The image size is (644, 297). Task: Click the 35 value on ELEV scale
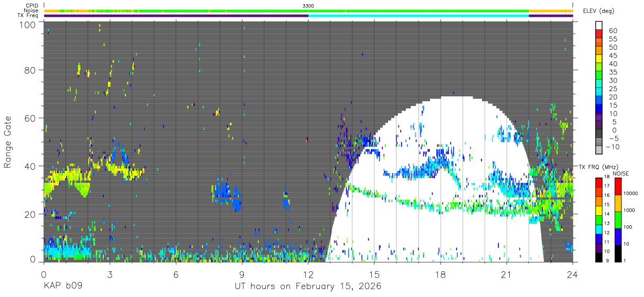tap(613, 72)
